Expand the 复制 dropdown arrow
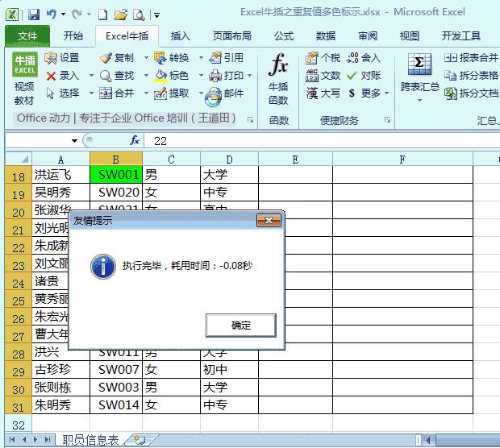This screenshot has height=448, width=500. click(x=146, y=58)
